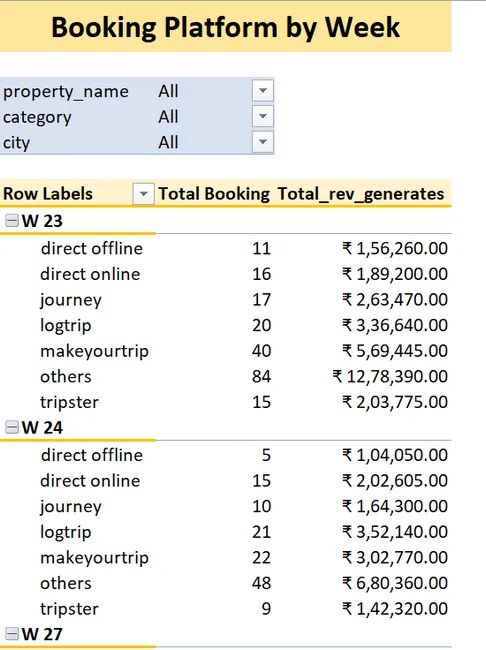This screenshot has width=486, height=650.
Task: Select makeyourtrip under W 24
Action: (94, 559)
